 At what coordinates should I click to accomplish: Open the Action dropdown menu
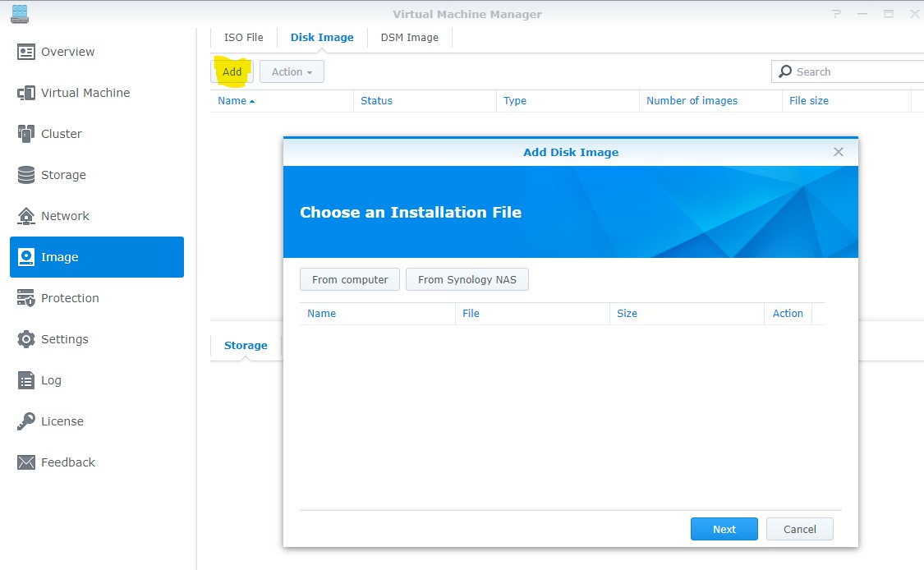click(291, 71)
